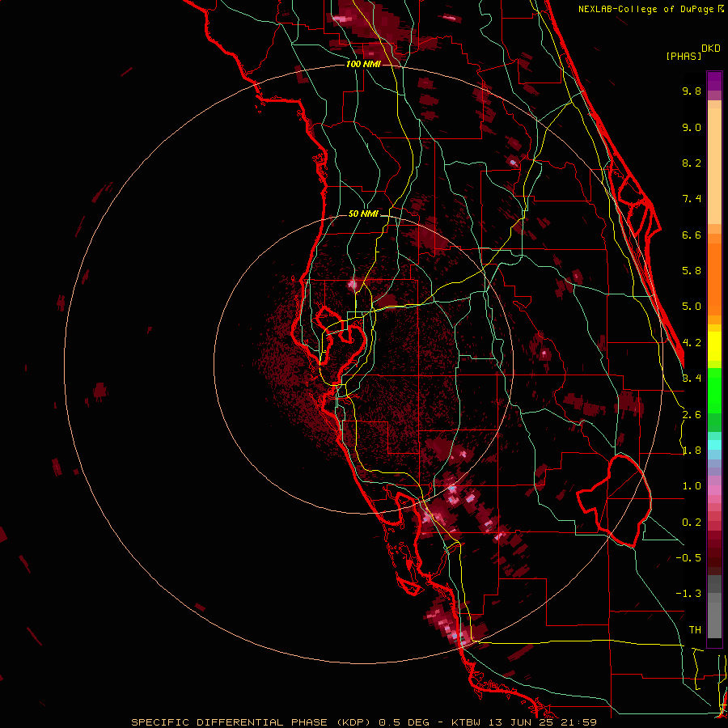728x728 pixels.
Task: Click the 5.0 value on the color scale
Action: 692,307
